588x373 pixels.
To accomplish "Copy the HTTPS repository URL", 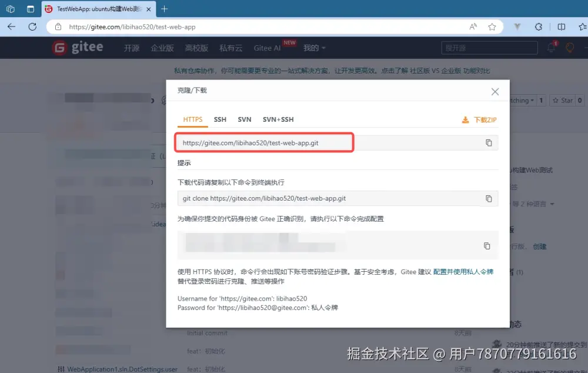I will [x=489, y=142].
